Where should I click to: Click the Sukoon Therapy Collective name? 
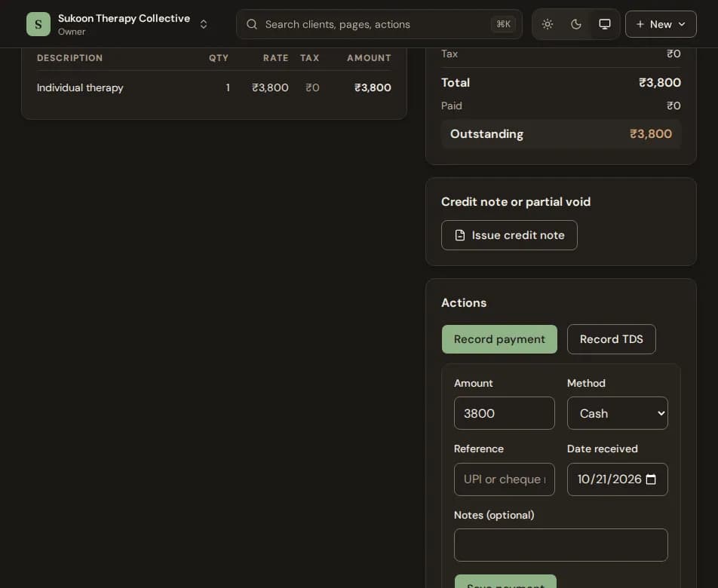(x=124, y=18)
